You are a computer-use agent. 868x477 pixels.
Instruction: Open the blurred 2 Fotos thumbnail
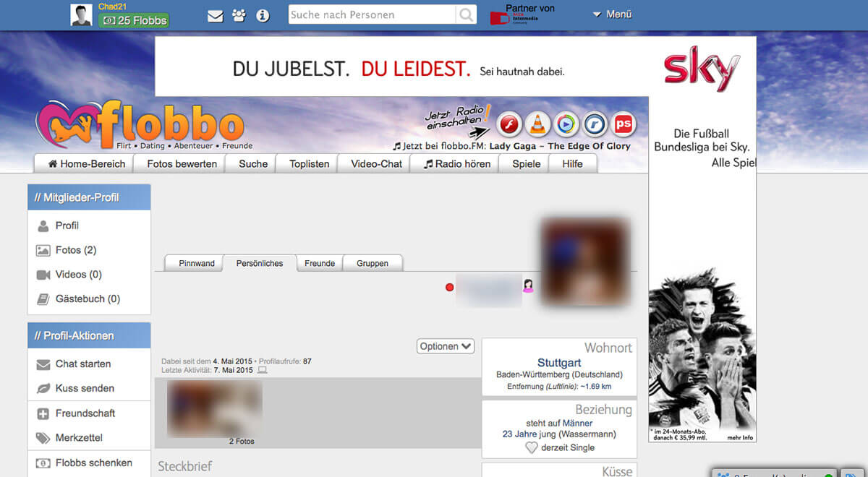tap(215, 409)
